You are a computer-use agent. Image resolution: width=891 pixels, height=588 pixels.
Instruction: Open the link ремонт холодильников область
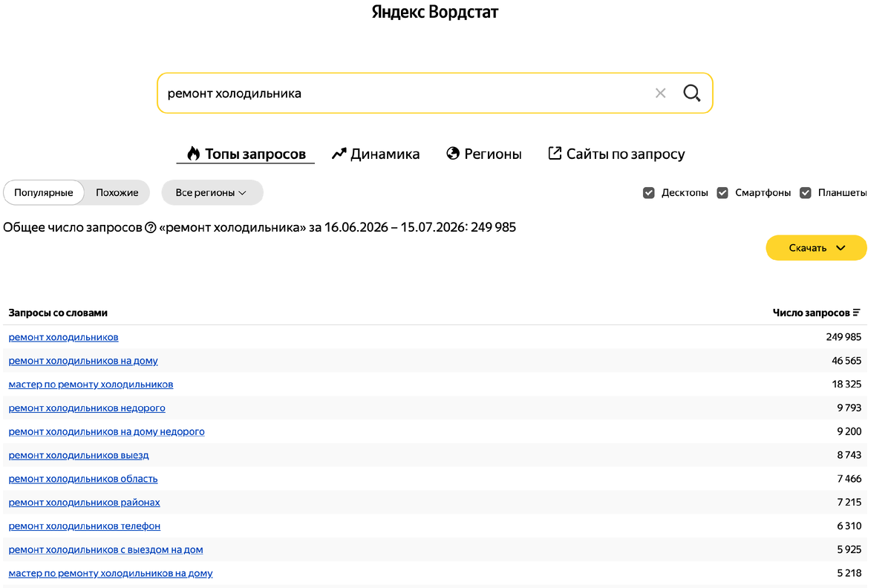[x=83, y=479]
